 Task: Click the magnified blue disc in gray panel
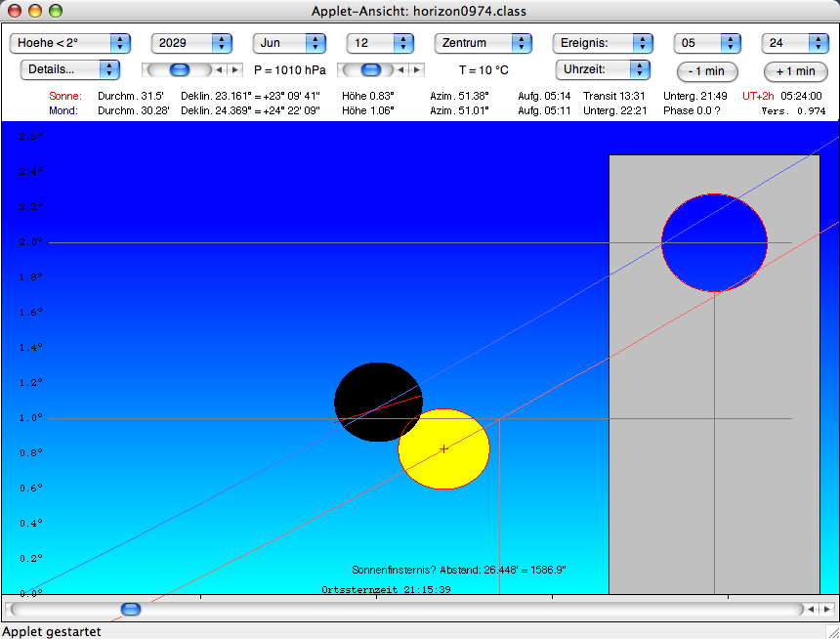click(714, 243)
